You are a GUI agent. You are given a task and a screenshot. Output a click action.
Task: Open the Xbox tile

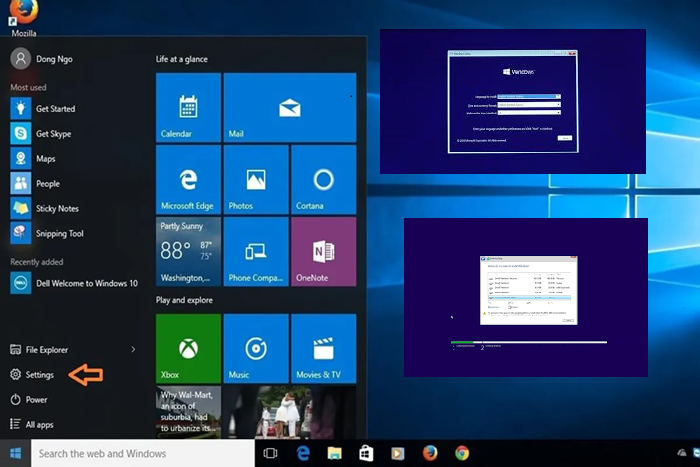188,348
